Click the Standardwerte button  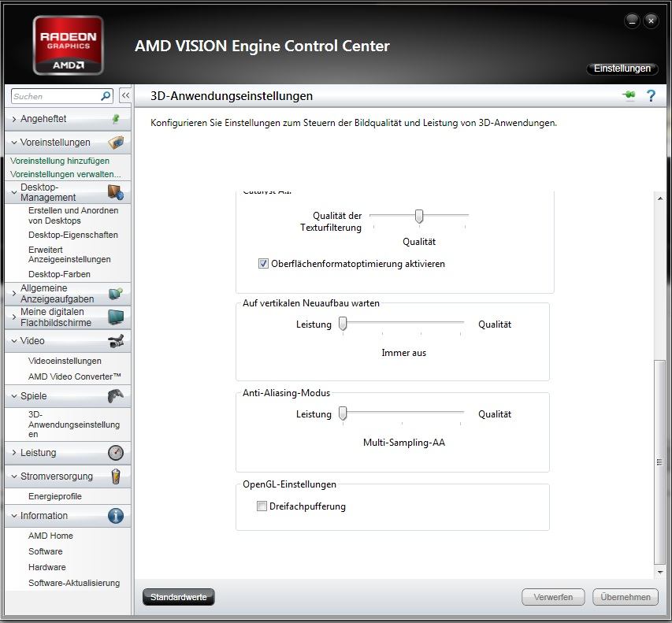pyautogui.click(x=179, y=597)
